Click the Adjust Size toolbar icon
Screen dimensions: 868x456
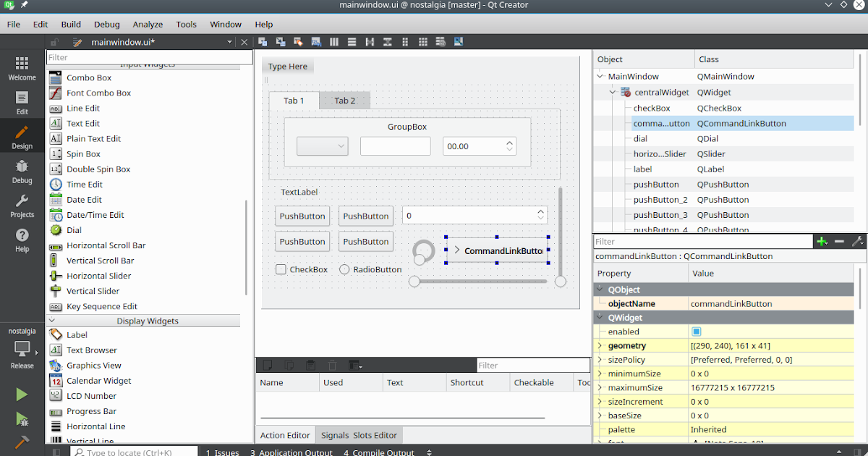tap(459, 41)
